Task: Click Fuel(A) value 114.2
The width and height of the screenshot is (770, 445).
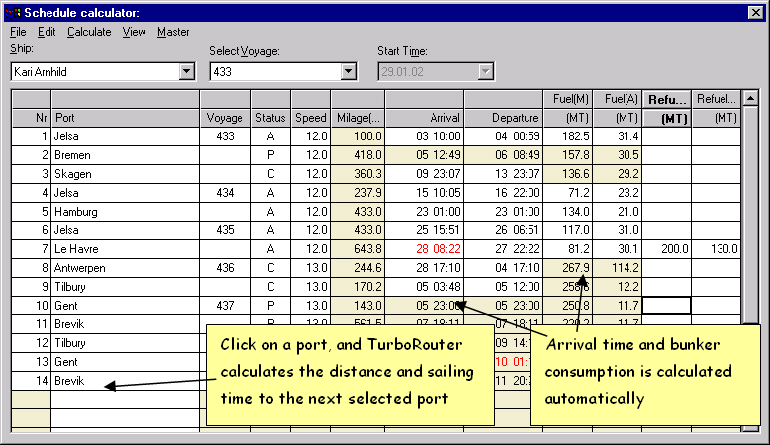Action: tap(617, 268)
